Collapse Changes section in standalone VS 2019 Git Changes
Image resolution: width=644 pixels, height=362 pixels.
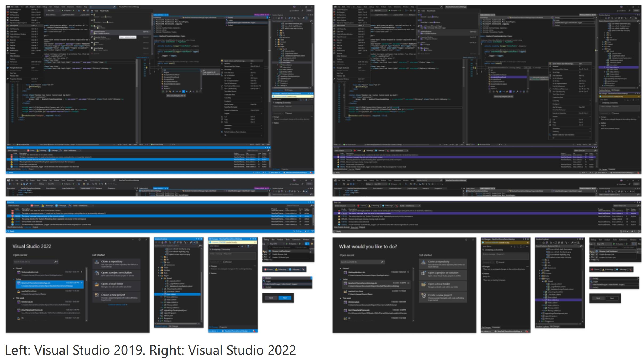[210, 266]
